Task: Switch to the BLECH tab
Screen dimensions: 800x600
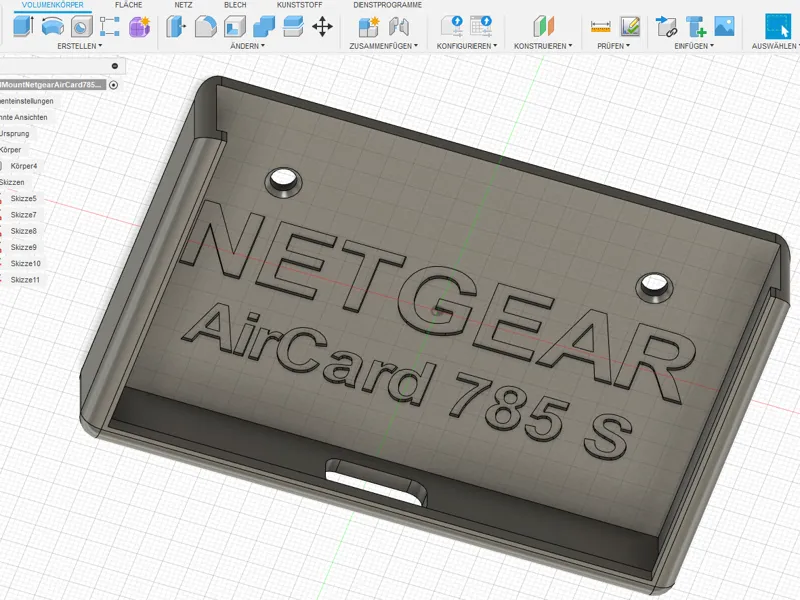Action: pyautogui.click(x=235, y=5)
